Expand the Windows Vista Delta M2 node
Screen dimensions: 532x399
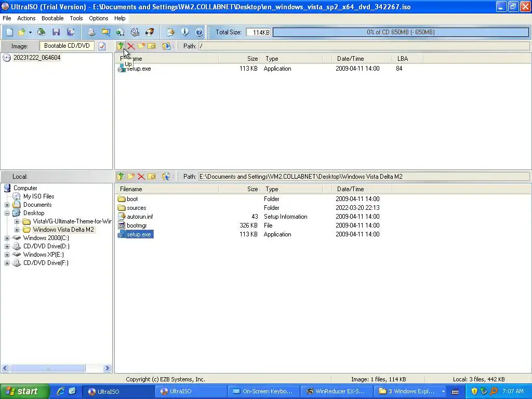[x=17, y=230]
